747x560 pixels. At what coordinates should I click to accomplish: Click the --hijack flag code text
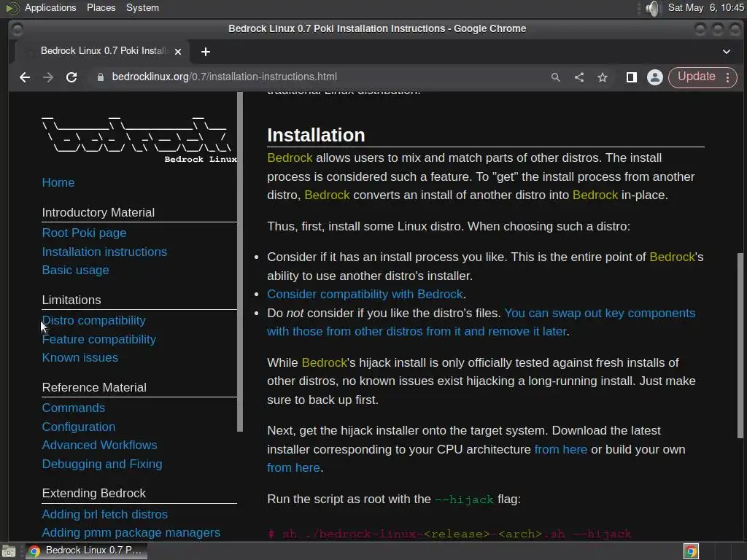click(464, 499)
